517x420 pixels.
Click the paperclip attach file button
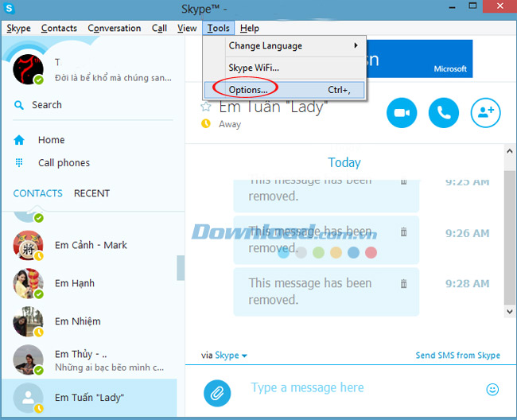(x=217, y=393)
